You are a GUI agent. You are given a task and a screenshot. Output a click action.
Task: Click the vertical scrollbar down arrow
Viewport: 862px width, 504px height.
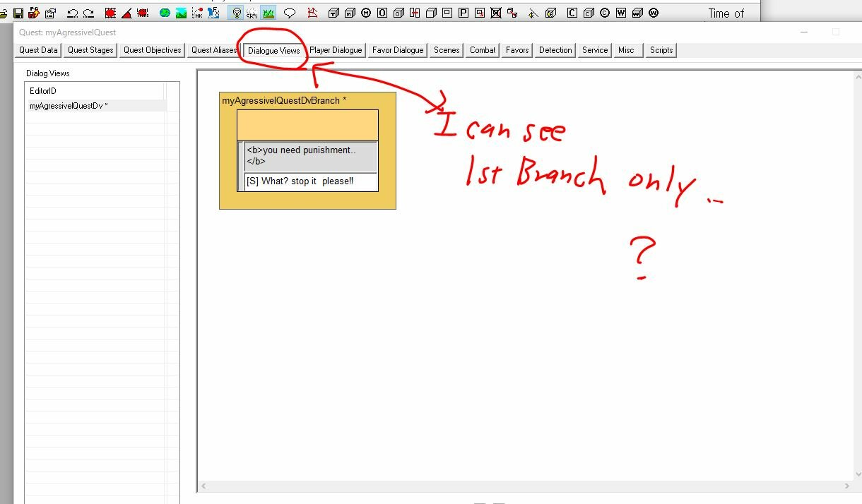click(858, 475)
